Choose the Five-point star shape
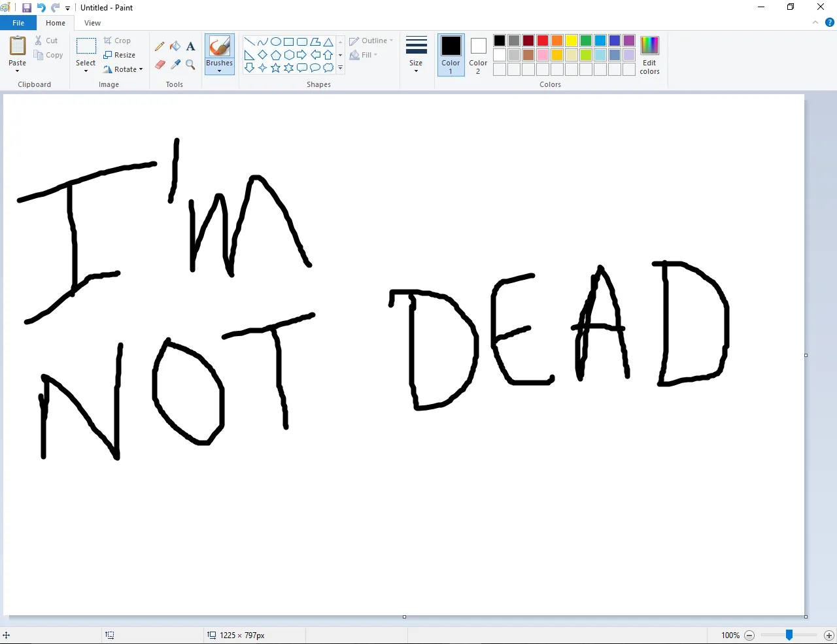Image resolution: width=837 pixels, height=644 pixels. pyautogui.click(x=276, y=68)
